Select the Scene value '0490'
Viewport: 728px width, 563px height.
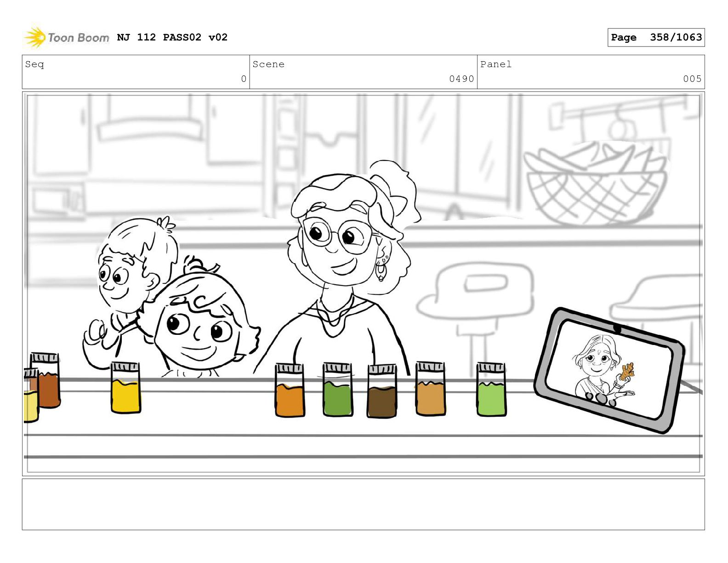(461, 79)
